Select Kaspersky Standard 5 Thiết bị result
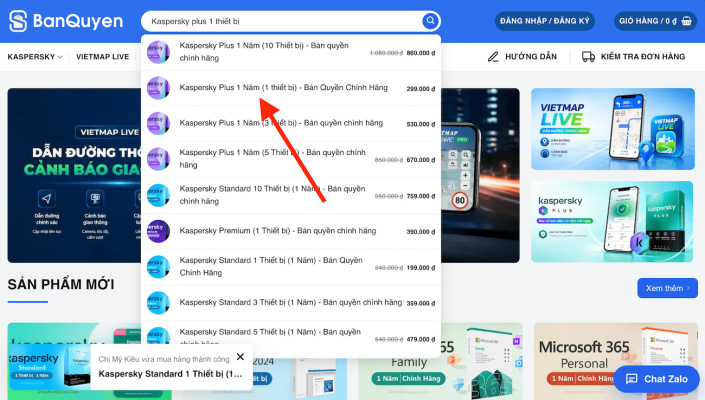Viewport: 705px width, 400px height. click(x=291, y=338)
